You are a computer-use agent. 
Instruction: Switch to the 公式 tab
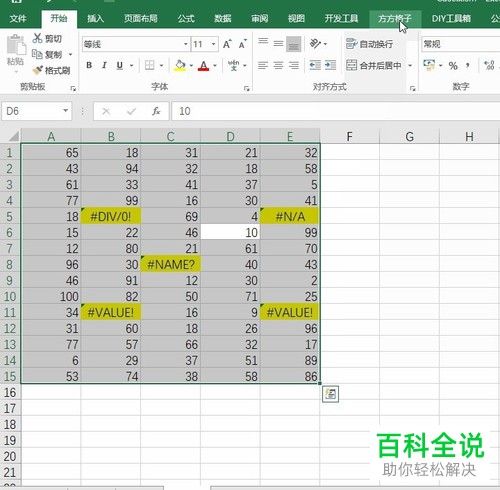pos(186,18)
